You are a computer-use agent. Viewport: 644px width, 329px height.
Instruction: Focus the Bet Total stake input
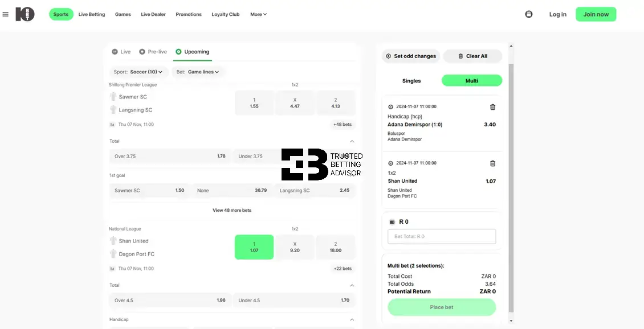click(442, 237)
